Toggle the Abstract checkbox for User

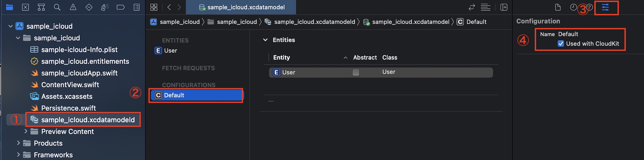tap(356, 72)
